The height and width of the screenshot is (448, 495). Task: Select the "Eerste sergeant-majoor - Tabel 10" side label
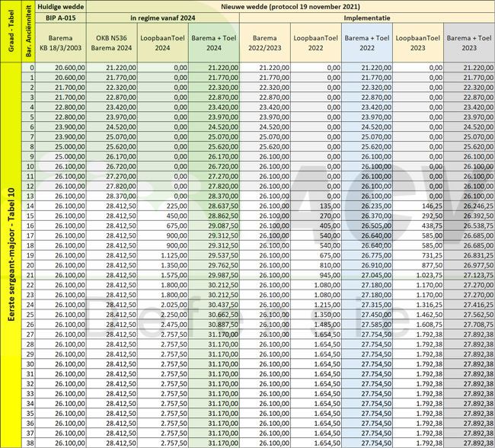pos(11,255)
